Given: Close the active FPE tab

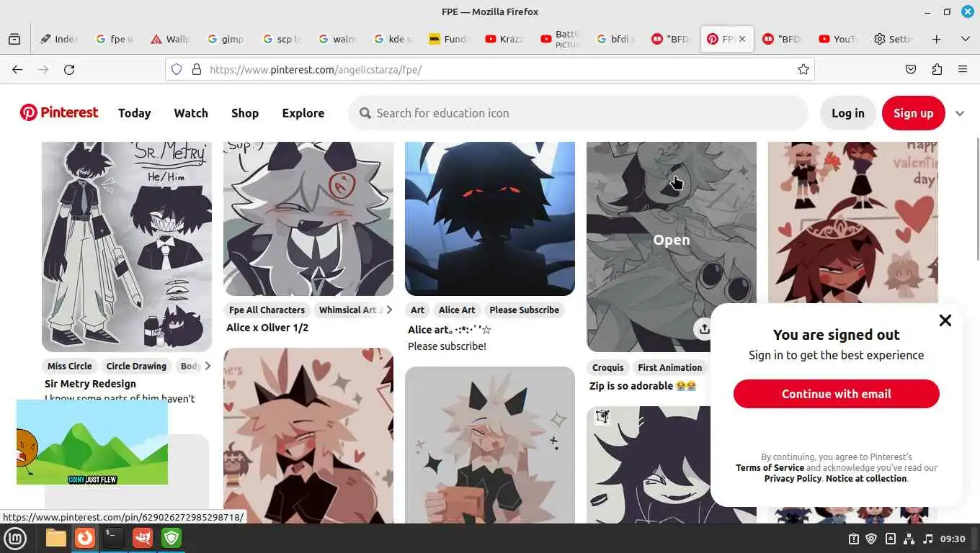Looking at the screenshot, I should pos(742,39).
